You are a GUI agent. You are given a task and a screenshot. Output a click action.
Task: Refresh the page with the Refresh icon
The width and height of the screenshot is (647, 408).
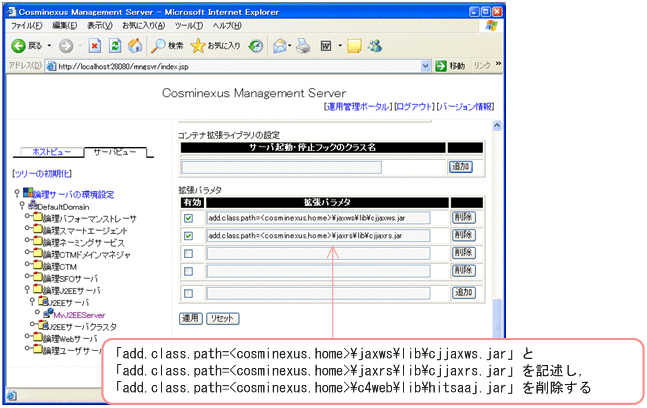pyautogui.click(x=115, y=46)
